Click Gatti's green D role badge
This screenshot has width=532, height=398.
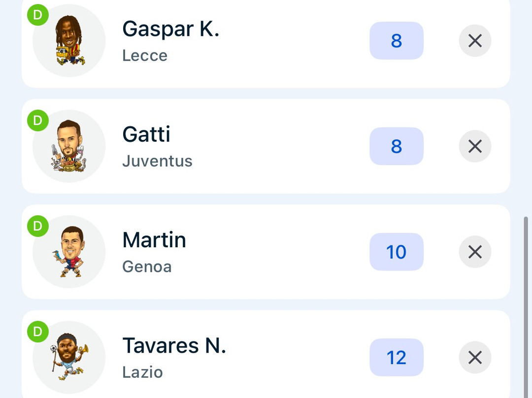point(38,121)
